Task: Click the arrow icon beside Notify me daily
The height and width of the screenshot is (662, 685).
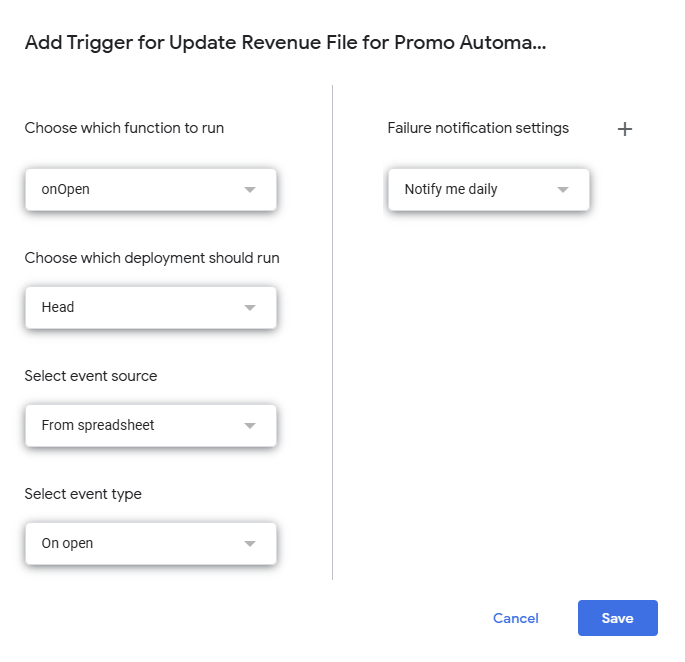Action: coord(563,190)
